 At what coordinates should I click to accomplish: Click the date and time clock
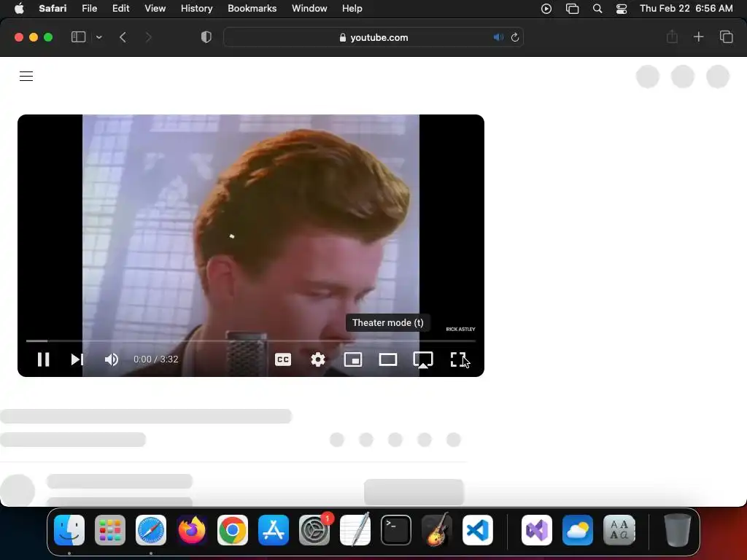tap(686, 9)
